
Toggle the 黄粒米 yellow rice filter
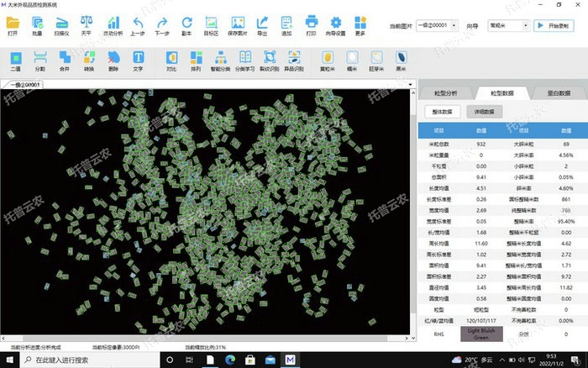coord(328,60)
